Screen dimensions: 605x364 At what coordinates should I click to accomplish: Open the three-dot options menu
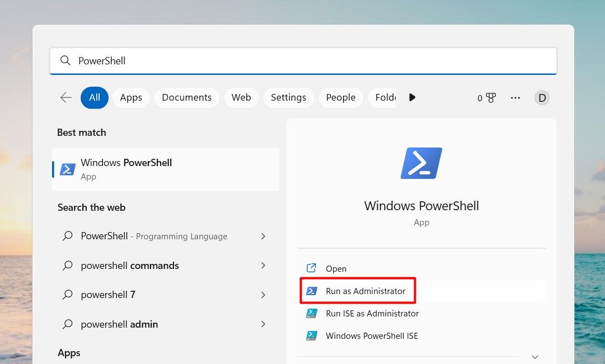tap(515, 97)
